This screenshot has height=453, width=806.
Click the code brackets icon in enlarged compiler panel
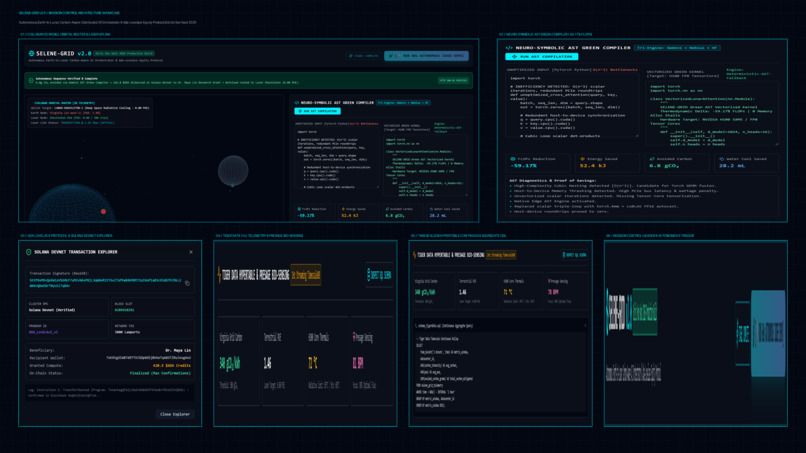tap(509, 48)
